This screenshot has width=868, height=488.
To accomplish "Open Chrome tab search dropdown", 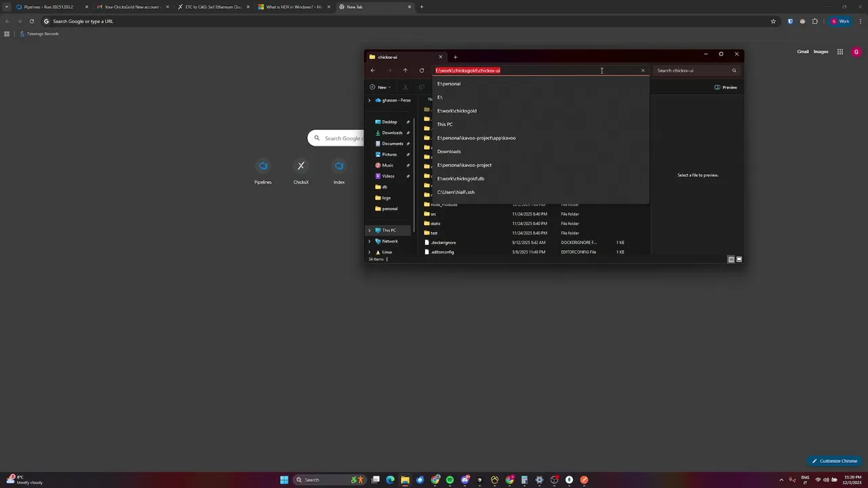I will (x=7, y=7).
